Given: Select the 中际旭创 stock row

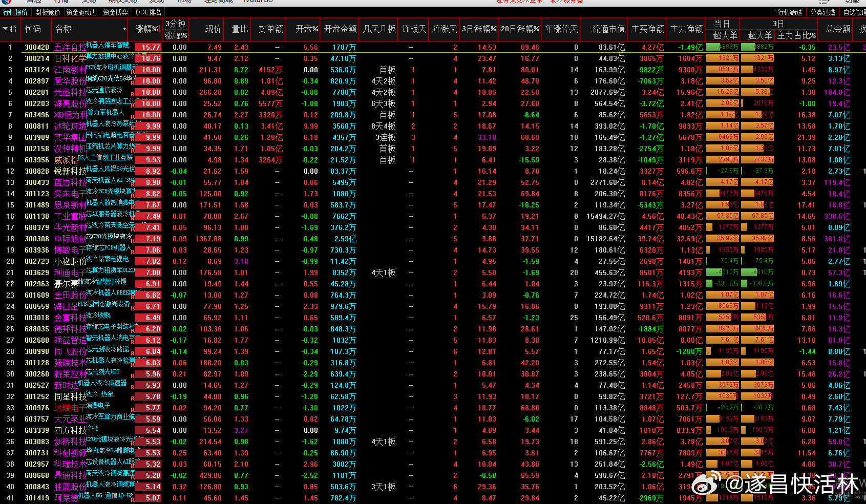Looking at the screenshot, I should [x=433, y=239].
